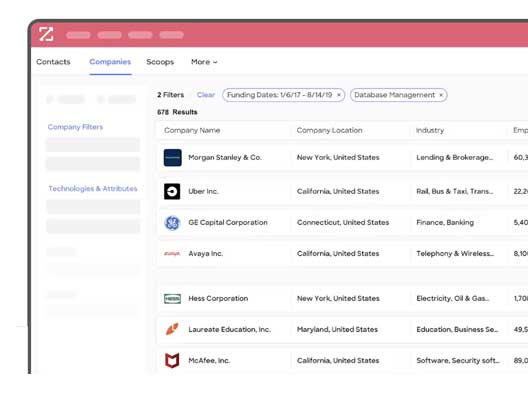This screenshot has height=395, width=528.
Task: Remove the Database Management filter chip
Action: pos(441,95)
